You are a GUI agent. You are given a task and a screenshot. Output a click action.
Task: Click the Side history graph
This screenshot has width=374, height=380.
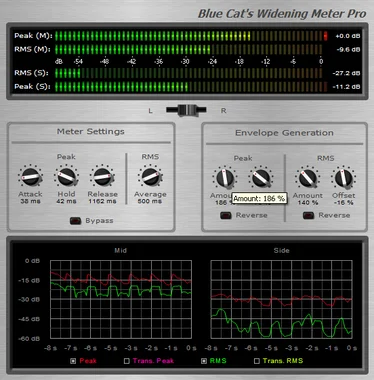click(x=281, y=299)
